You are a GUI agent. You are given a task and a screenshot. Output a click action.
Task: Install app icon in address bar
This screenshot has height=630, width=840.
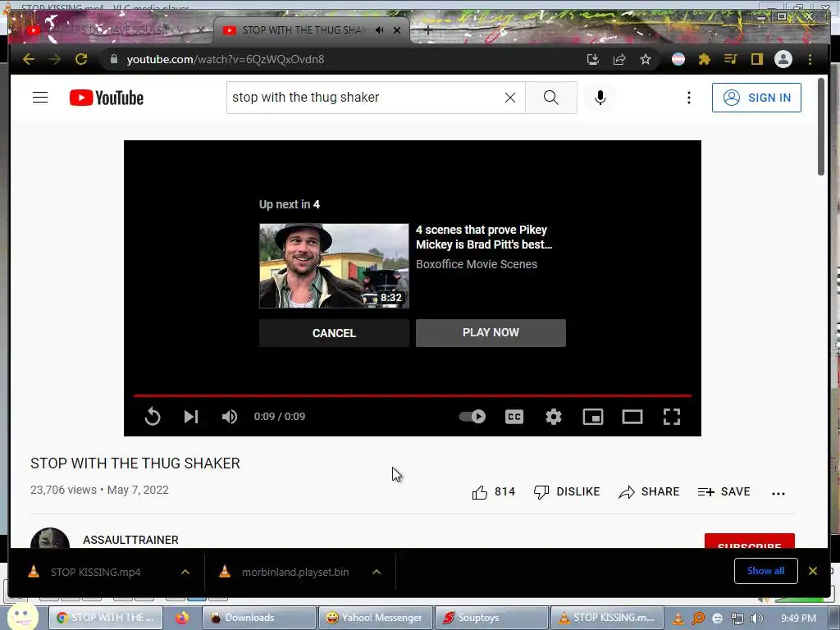[592, 59]
